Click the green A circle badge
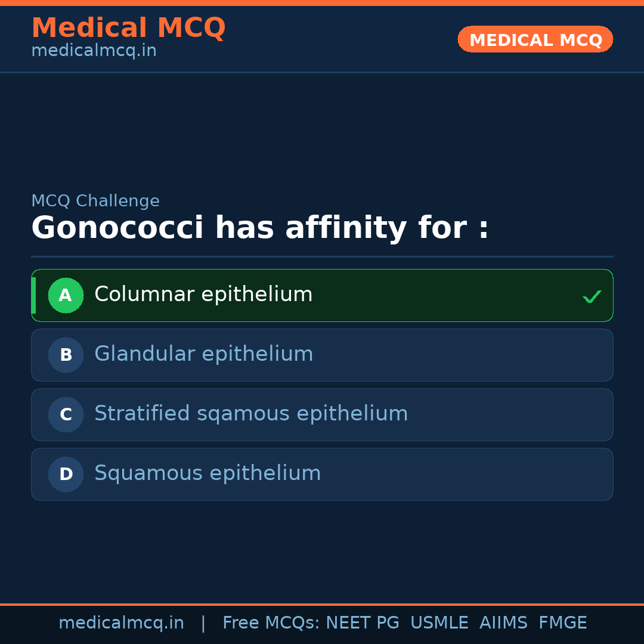Screen dimensions: 644x644 coord(66,295)
